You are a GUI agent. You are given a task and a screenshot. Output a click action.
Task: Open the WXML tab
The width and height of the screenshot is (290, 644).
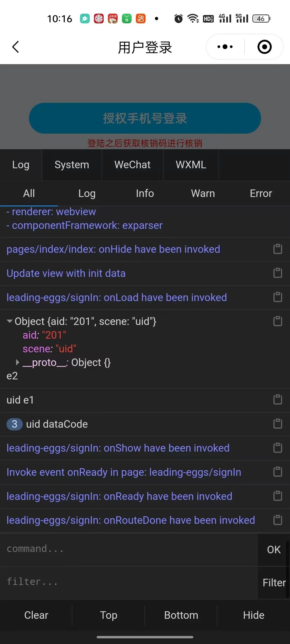pyautogui.click(x=191, y=165)
